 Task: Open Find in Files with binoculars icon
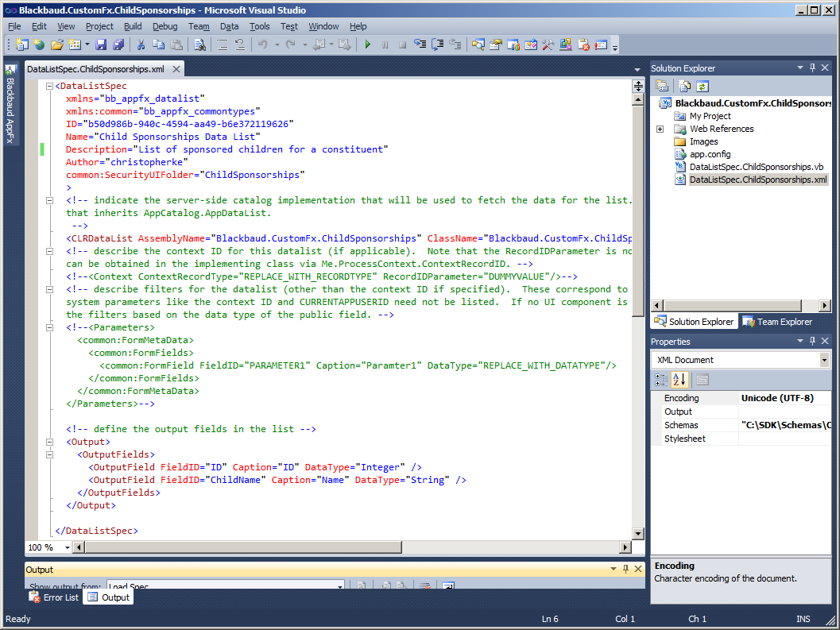point(199,44)
